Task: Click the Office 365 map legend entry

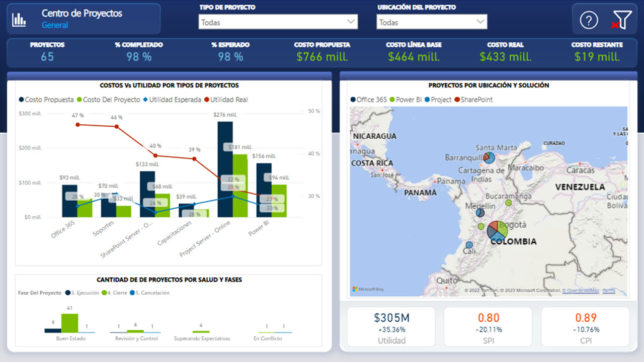Action: click(369, 100)
